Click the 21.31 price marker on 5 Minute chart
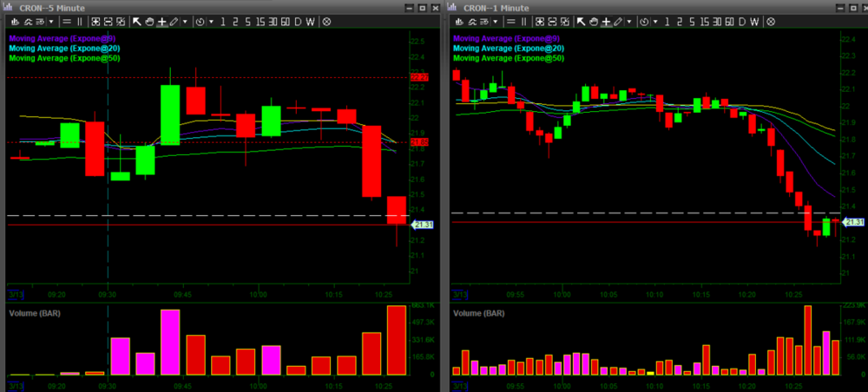The image size is (868, 392). coord(422,225)
